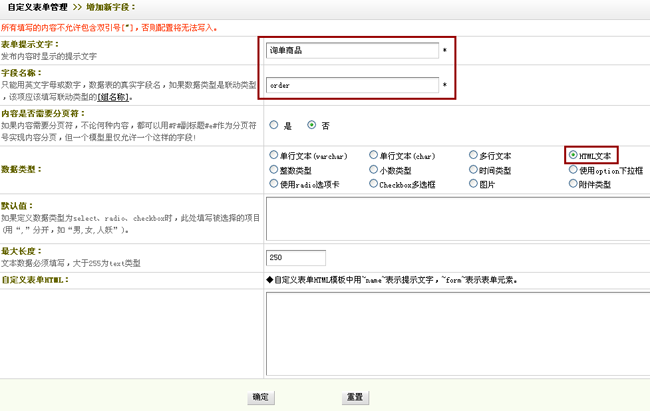Choose 使用option下拉框 data type
The image size is (650, 411).
point(573,170)
